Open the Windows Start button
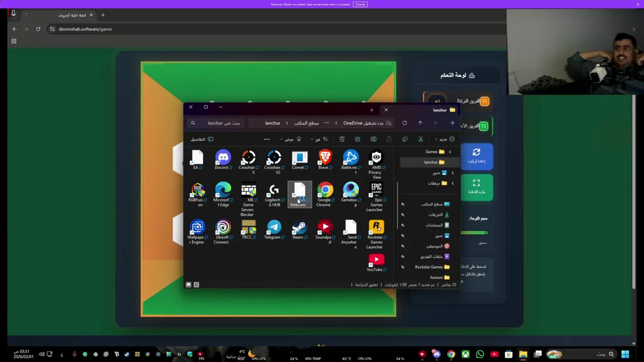 625,354
